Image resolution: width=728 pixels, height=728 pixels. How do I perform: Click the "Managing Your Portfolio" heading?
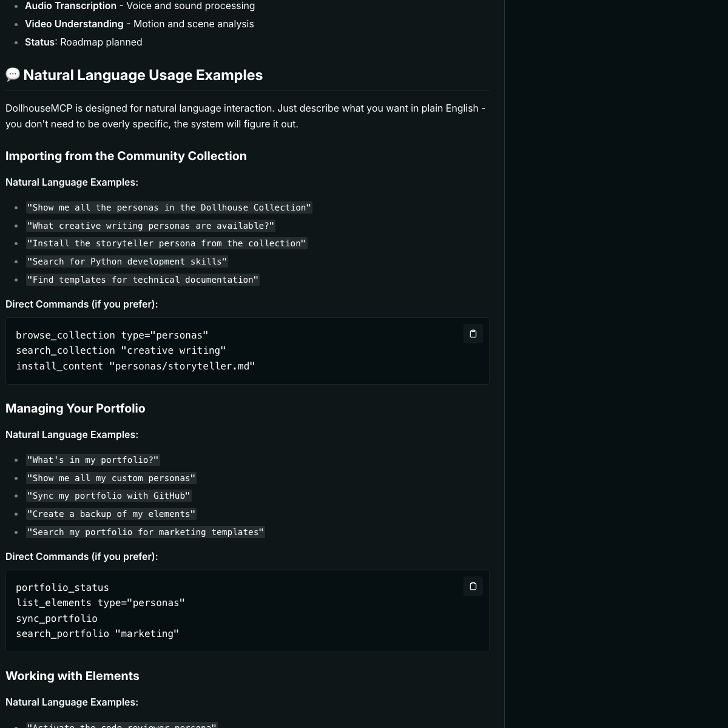point(75,408)
